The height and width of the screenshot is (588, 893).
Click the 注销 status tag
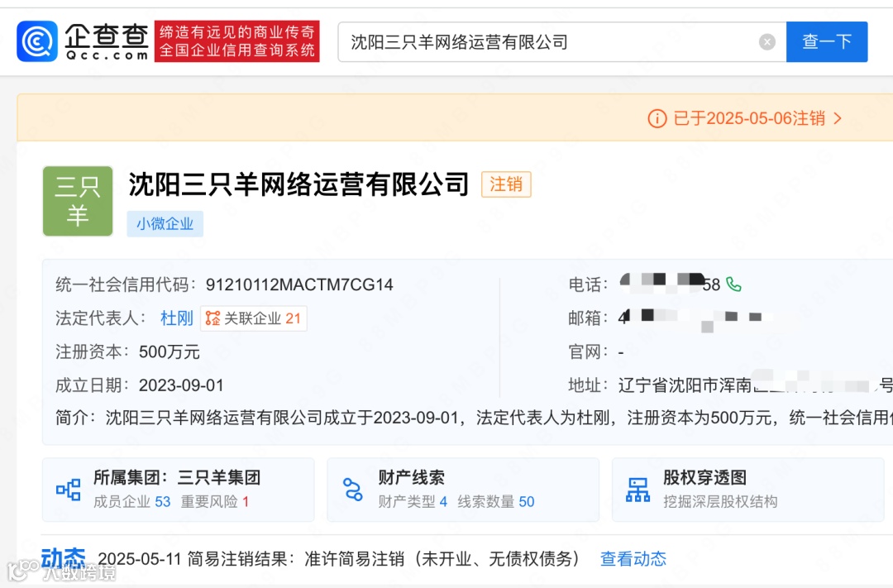point(506,184)
